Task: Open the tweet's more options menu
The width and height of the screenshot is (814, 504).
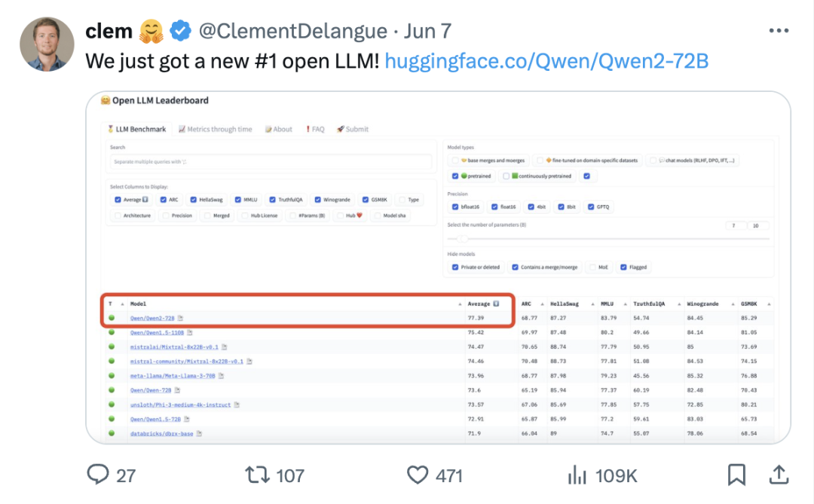Action: (x=779, y=30)
